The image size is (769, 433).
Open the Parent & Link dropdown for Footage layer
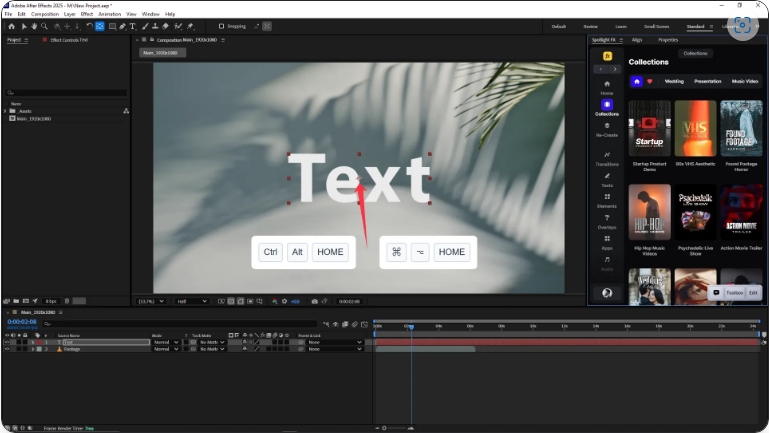pyautogui.click(x=335, y=349)
